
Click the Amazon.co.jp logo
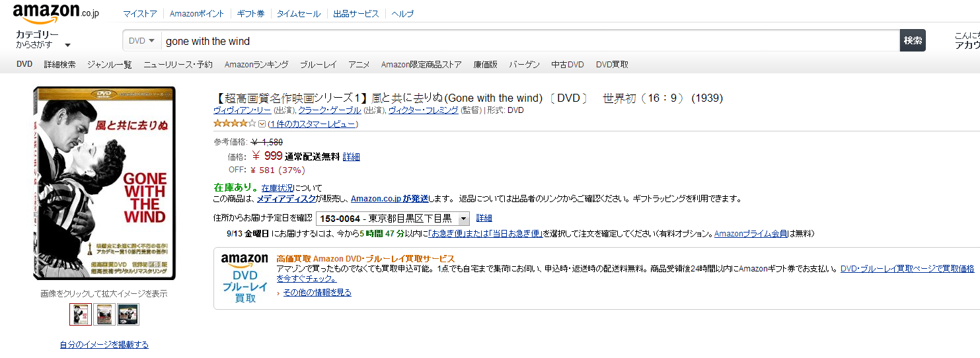56,13
